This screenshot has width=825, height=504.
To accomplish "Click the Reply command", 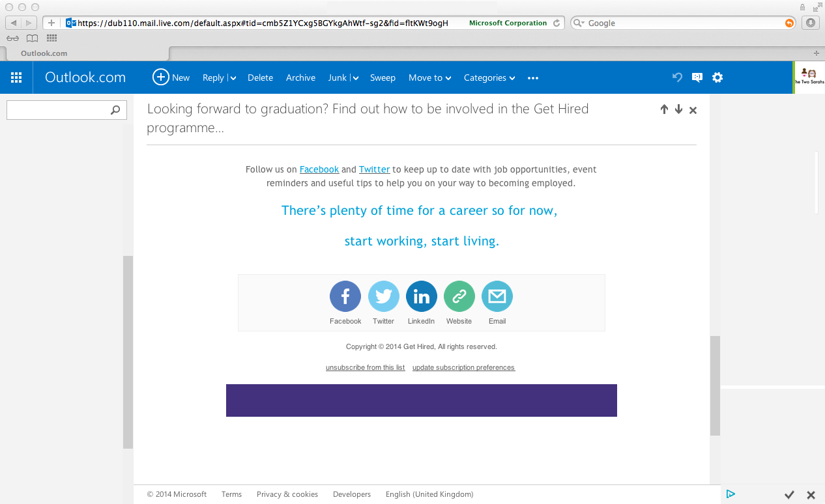I will pos(213,77).
